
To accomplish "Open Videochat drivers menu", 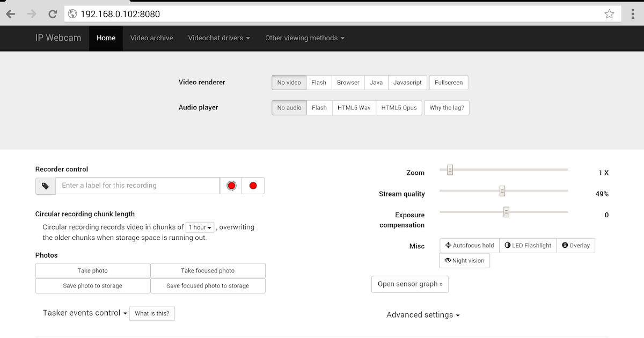I will (x=219, y=38).
